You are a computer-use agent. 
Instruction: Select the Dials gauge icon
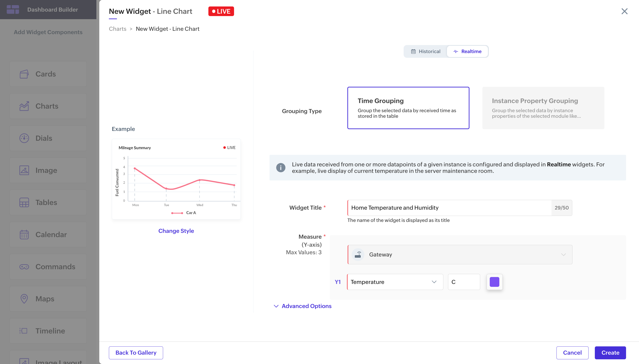pyautogui.click(x=24, y=138)
